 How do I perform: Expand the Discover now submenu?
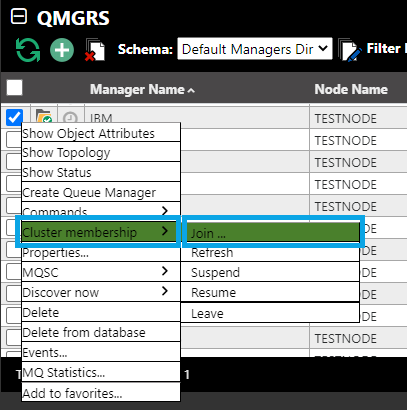pyautogui.click(x=101, y=292)
